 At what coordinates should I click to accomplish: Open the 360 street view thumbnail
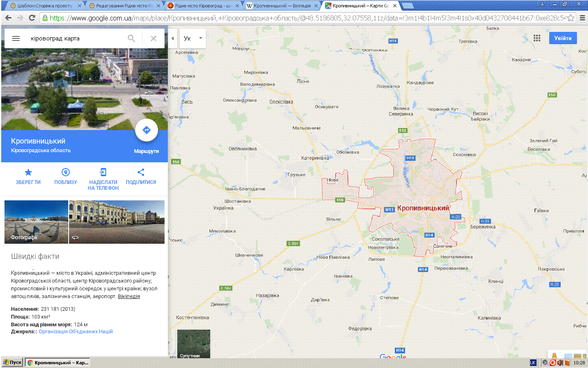pyautogui.click(x=117, y=222)
